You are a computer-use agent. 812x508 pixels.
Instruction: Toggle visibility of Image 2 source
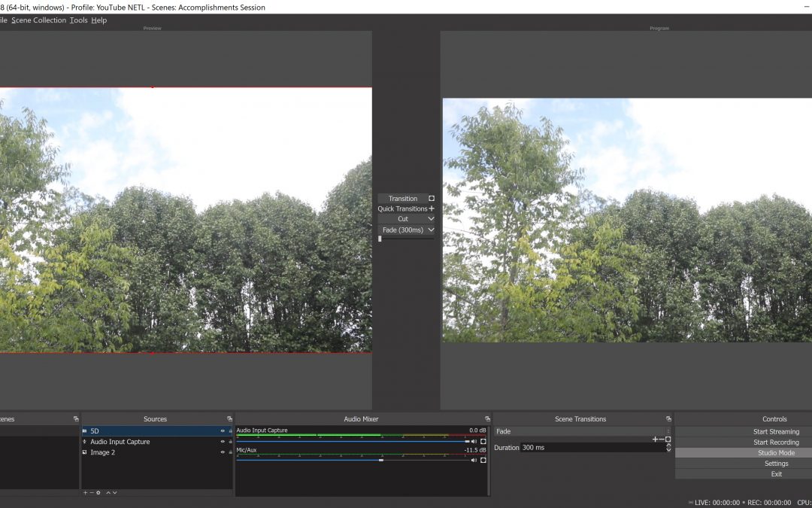[223, 452]
